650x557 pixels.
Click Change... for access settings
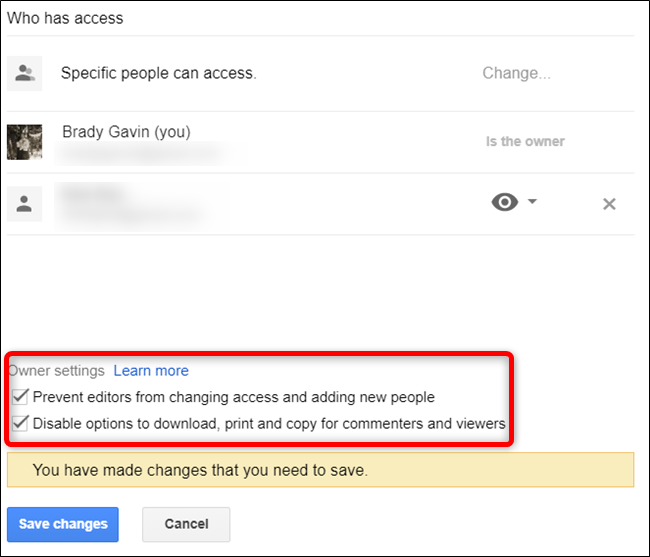tap(516, 73)
